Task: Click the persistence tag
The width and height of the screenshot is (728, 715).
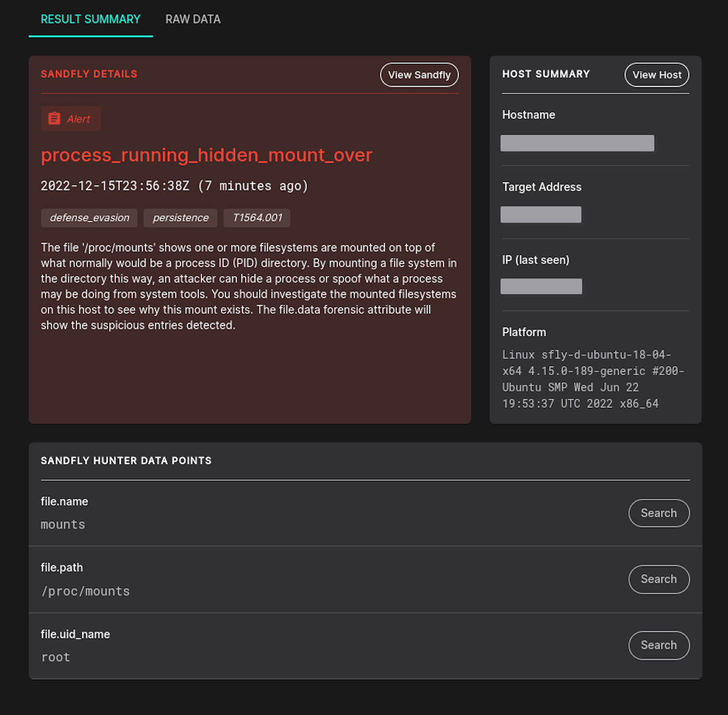Action: pyautogui.click(x=180, y=218)
